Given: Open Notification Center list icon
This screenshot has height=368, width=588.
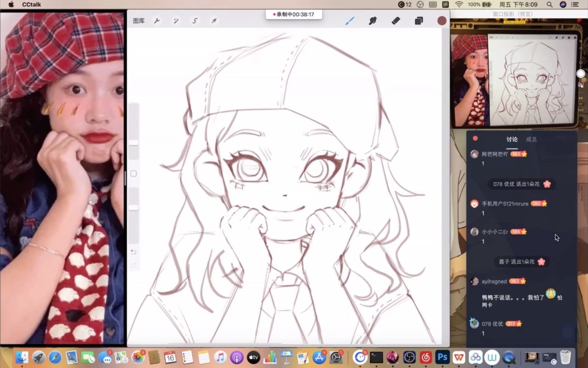Looking at the screenshot, I should (x=575, y=4).
